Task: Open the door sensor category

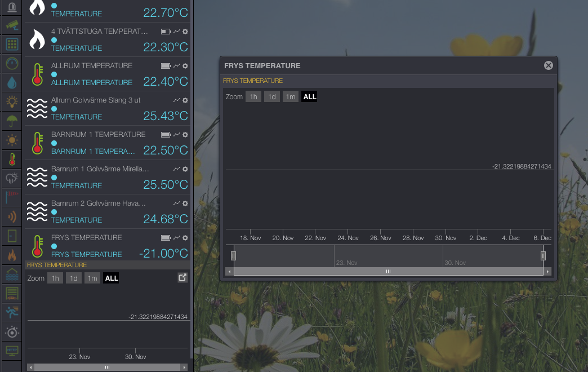Action: coord(12,235)
